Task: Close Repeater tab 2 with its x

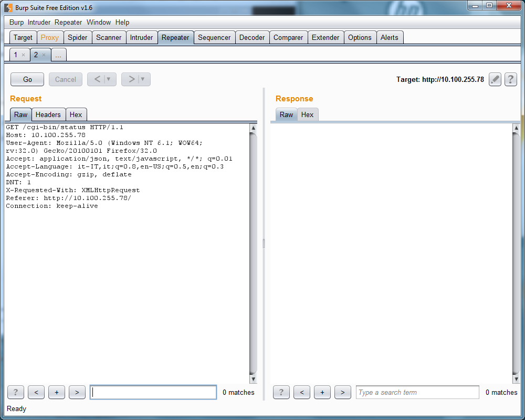Action: click(x=44, y=55)
